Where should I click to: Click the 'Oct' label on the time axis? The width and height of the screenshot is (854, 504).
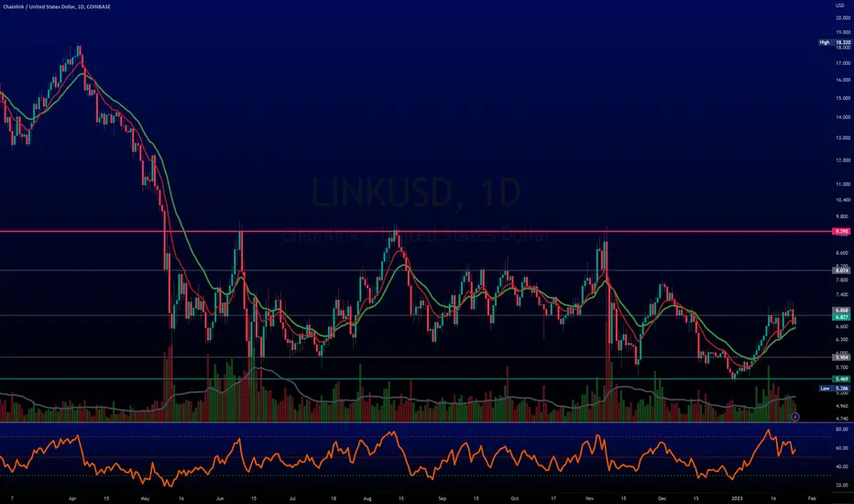[515, 498]
